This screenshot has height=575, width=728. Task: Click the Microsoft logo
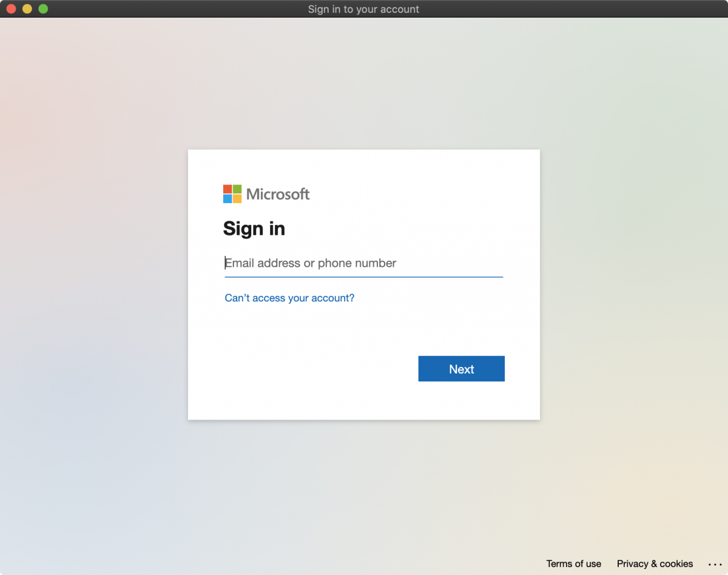(266, 194)
